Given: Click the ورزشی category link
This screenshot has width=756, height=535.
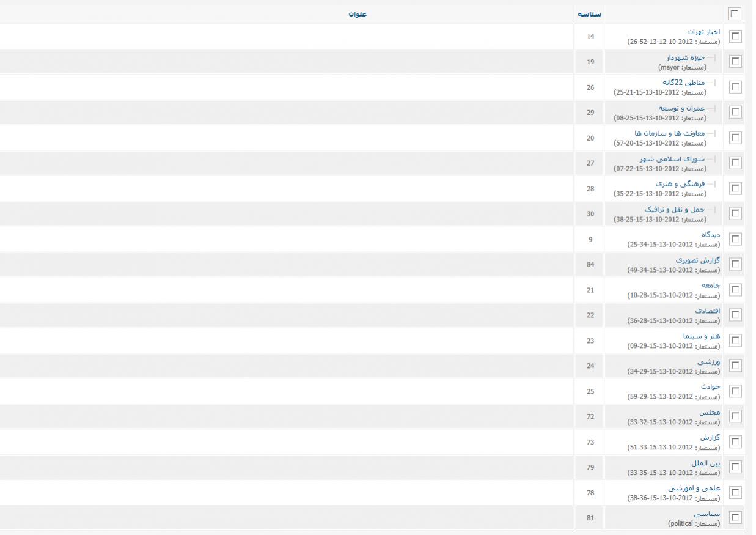Looking at the screenshot, I should (709, 362).
